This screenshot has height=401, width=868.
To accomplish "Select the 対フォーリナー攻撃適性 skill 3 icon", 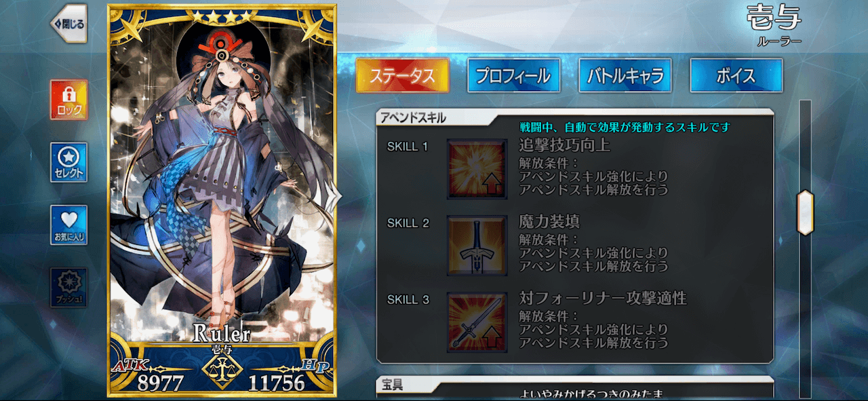I will 477,322.
